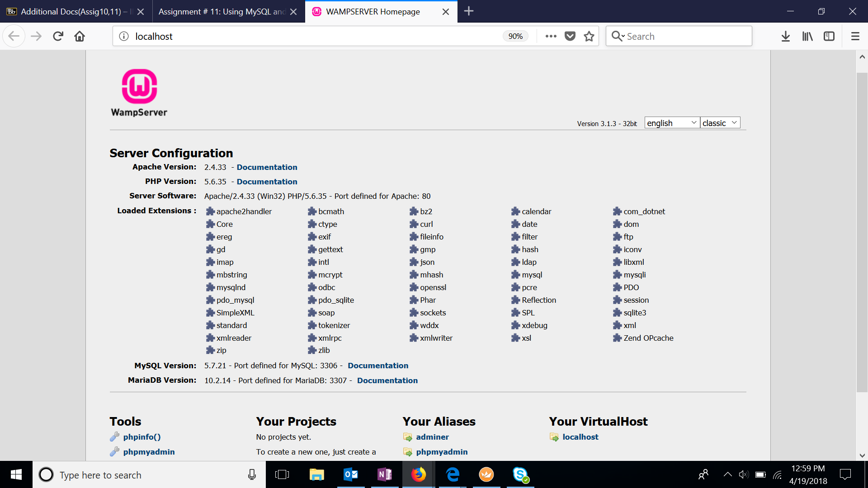The height and width of the screenshot is (488, 868).
Task: Click the Type here to search box
Action: pos(149,475)
